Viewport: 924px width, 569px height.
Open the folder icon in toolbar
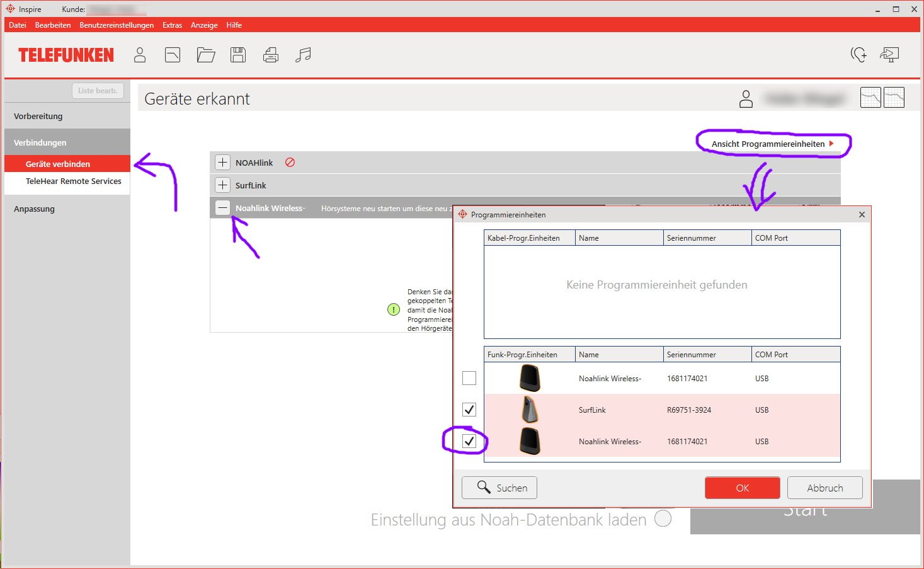pos(205,55)
